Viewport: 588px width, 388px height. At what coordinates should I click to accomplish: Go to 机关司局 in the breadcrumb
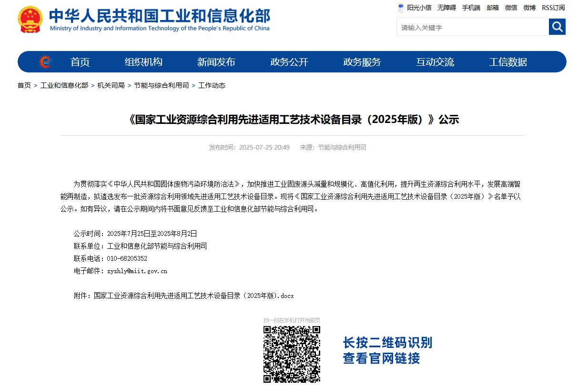[x=111, y=85]
